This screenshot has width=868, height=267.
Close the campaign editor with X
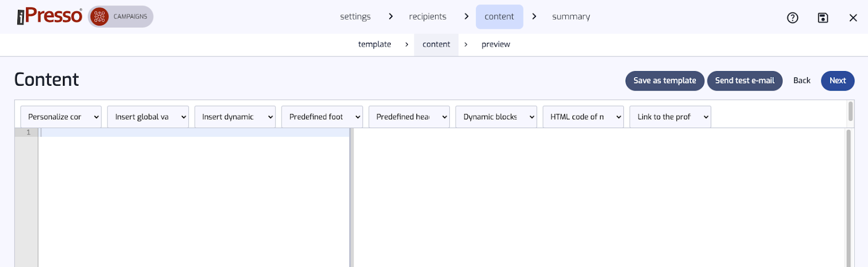(853, 18)
